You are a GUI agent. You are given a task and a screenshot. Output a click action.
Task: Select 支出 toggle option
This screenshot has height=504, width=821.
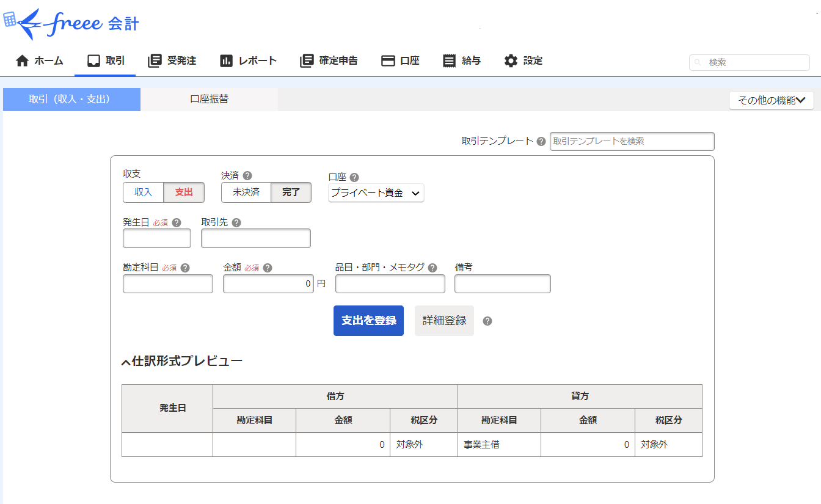[184, 192]
